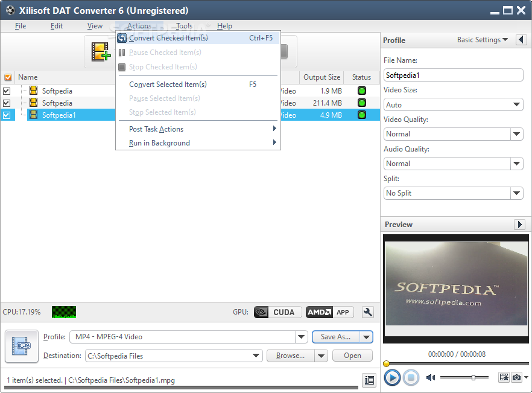
Task: Open the Save As arrow dropdown
Action: click(x=367, y=337)
